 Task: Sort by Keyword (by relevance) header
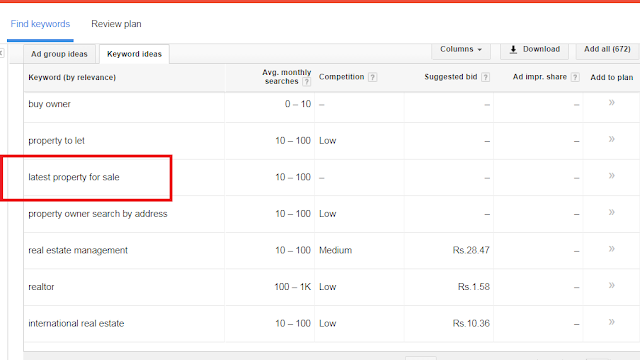72,78
